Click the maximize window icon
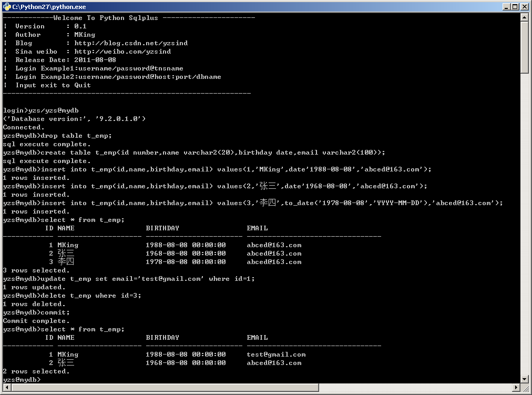The height and width of the screenshot is (395, 532). [x=514, y=6]
